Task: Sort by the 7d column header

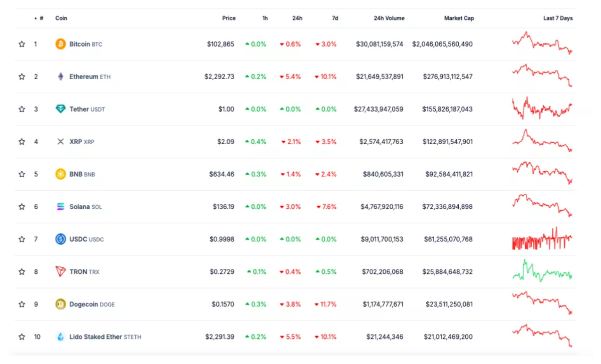Action: [x=335, y=18]
